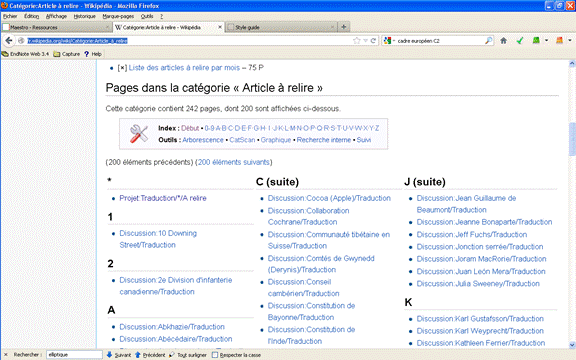The height and width of the screenshot is (360, 576).
Task: Find next match with Suivant
Action: 119,355
